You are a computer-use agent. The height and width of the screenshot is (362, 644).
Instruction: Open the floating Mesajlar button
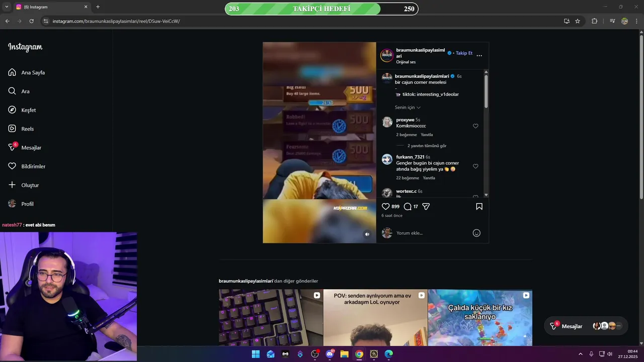tap(586, 326)
